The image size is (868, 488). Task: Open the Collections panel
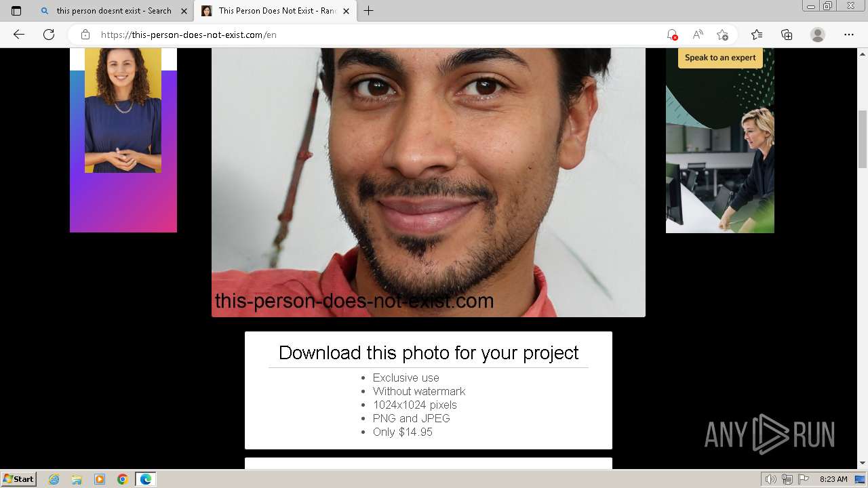click(787, 35)
